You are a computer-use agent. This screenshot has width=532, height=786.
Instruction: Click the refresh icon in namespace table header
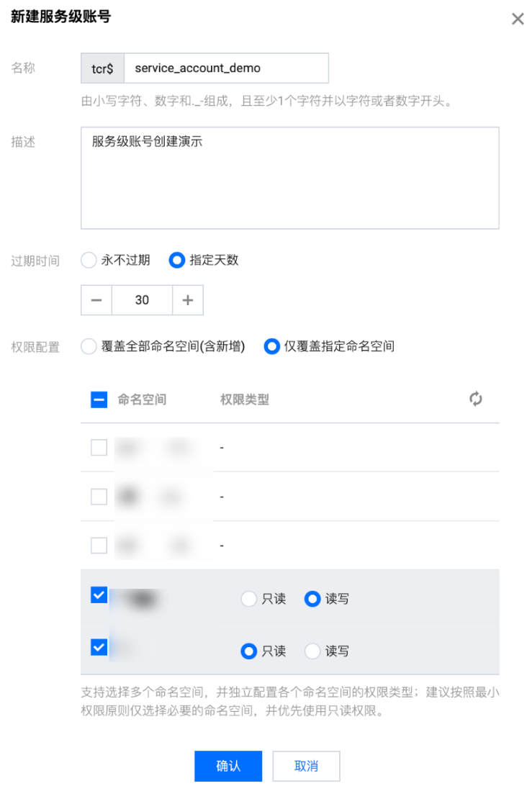[475, 399]
